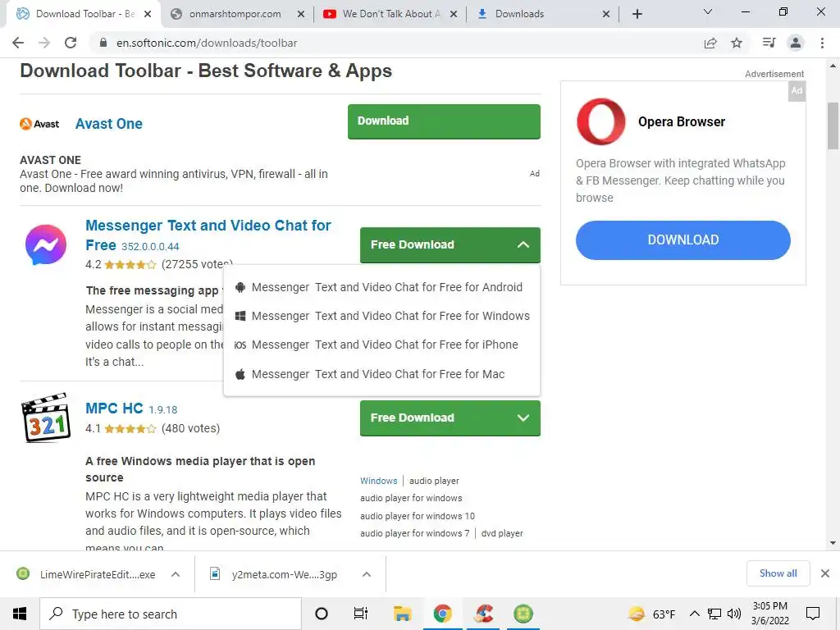Go back using the browser back arrow
The width and height of the screenshot is (840, 630).
click(18, 43)
